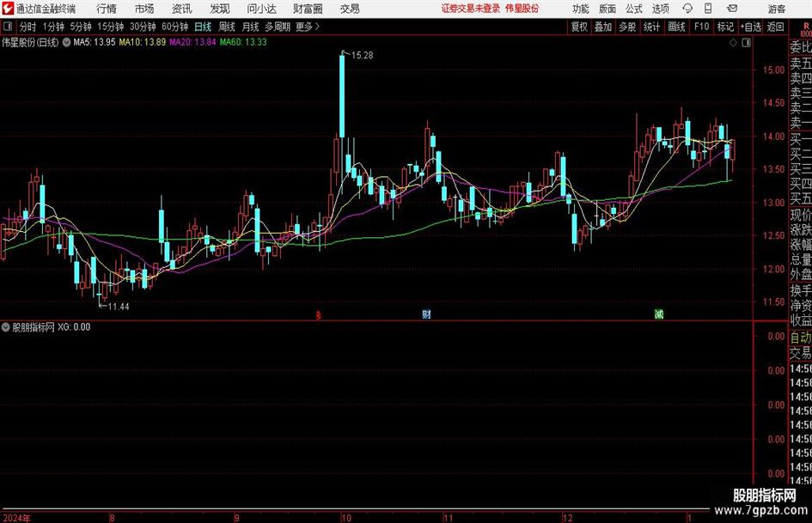Open the 功能 menu

point(581,9)
